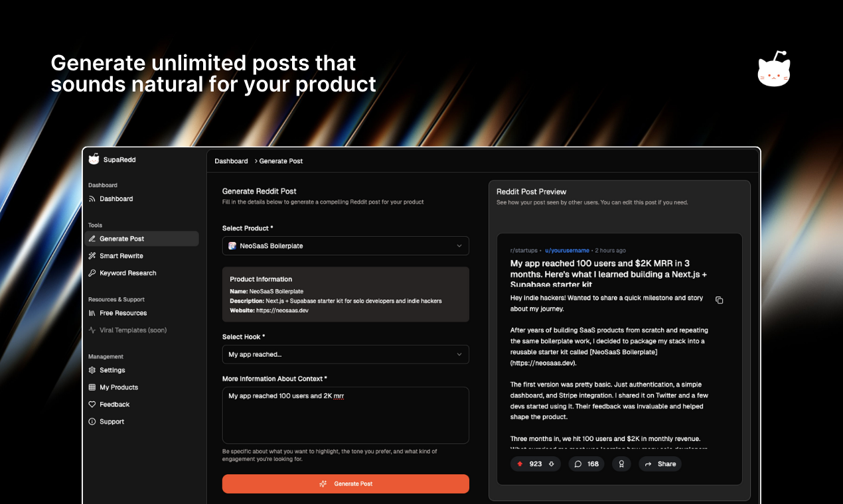The image size is (843, 504).
Task: Expand the Select Product dropdown
Action: (345, 246)
